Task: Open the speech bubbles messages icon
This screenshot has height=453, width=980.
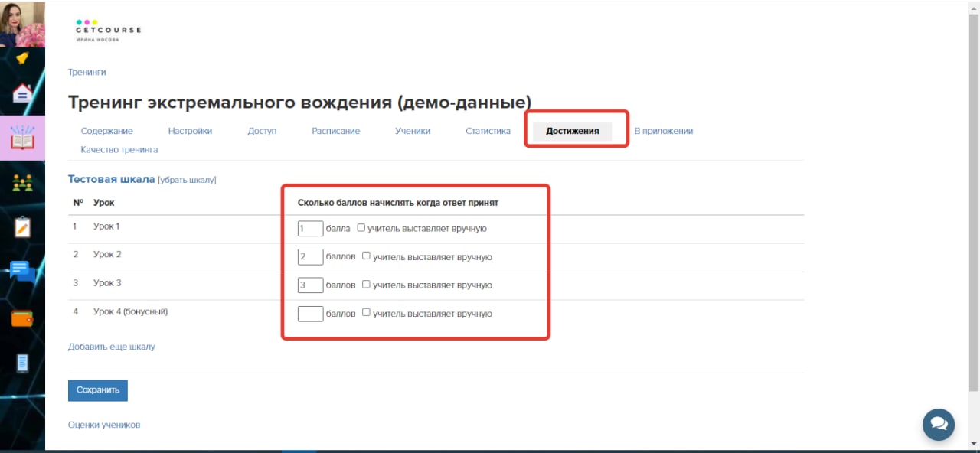Action: pyautogui.click(x=22, y=271)
